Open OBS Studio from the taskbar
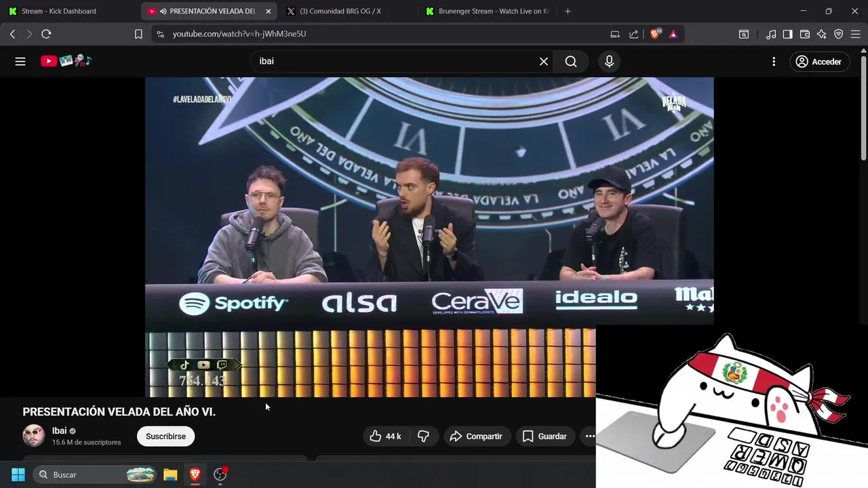 [220, 474]
